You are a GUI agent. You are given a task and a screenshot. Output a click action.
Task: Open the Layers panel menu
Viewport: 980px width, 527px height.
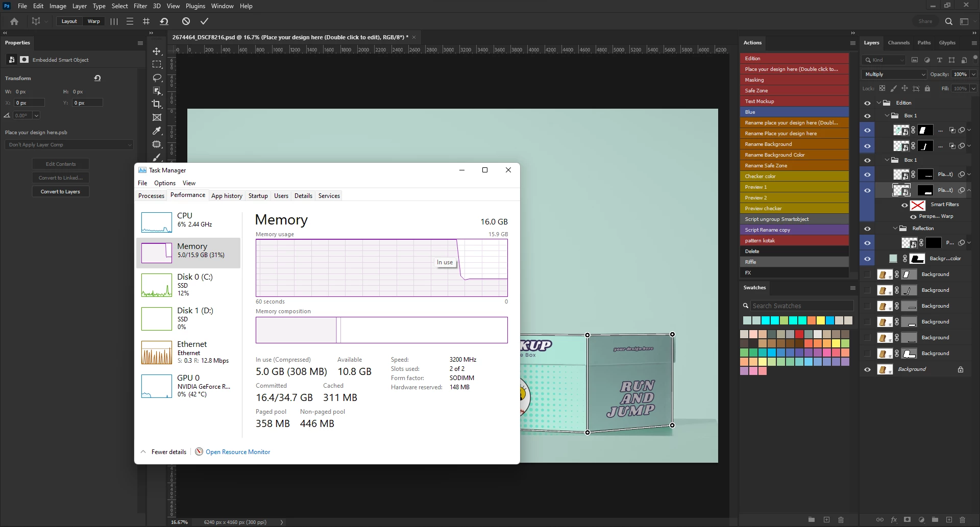click(x=974, y=43)
